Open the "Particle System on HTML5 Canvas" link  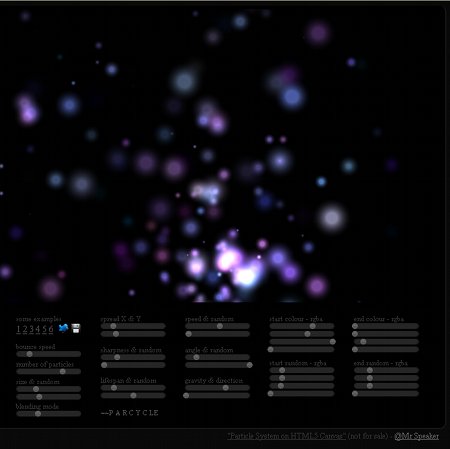pos(287,436)
